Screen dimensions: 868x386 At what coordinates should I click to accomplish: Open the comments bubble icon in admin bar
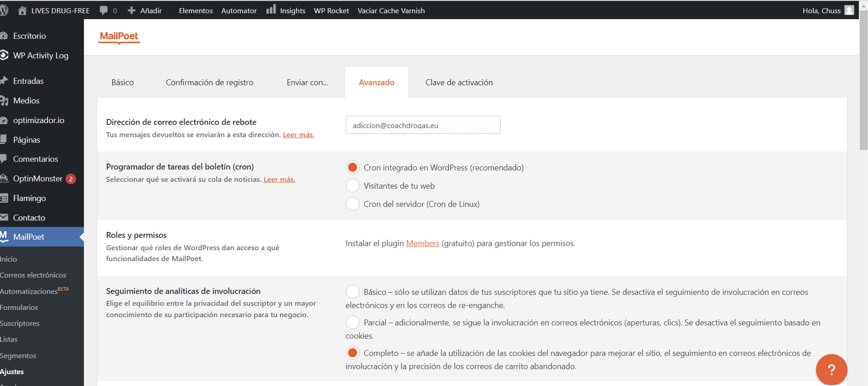click(x=104, y=10)
